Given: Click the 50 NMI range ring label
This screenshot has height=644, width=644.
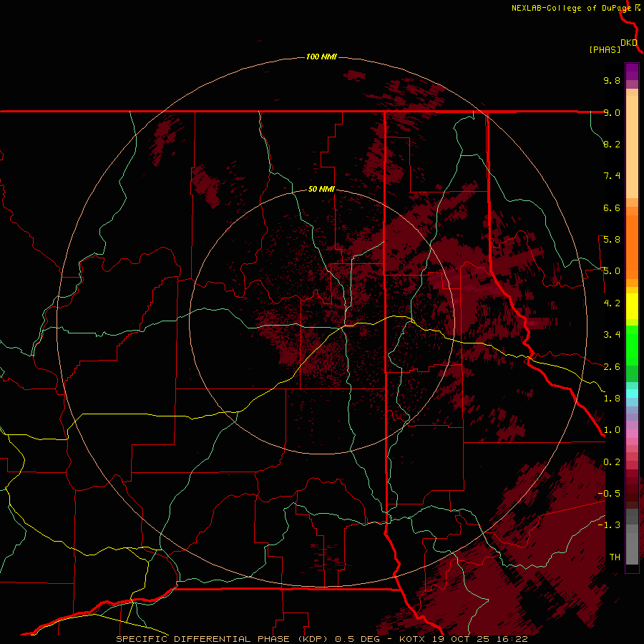Looking at the screenshot, I should [x=321, y=189].
